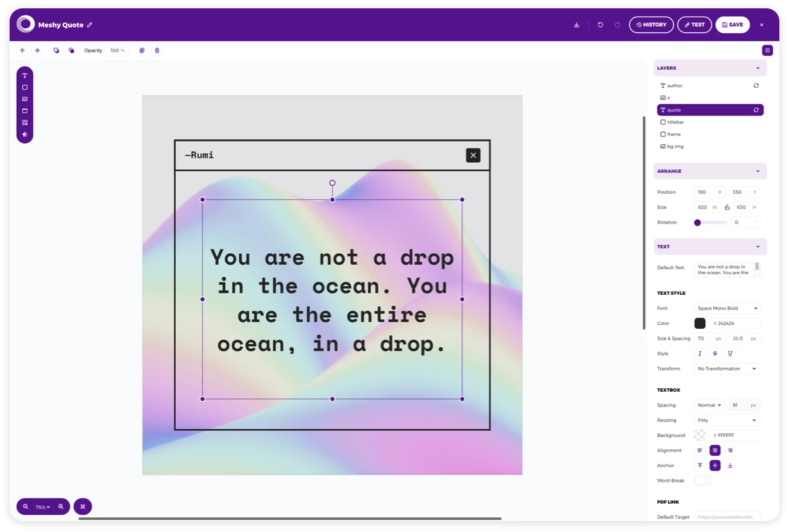This screenshot has width=789, height=532.
Task: Duplicate the selected layer
Action: tap(142, 51)
